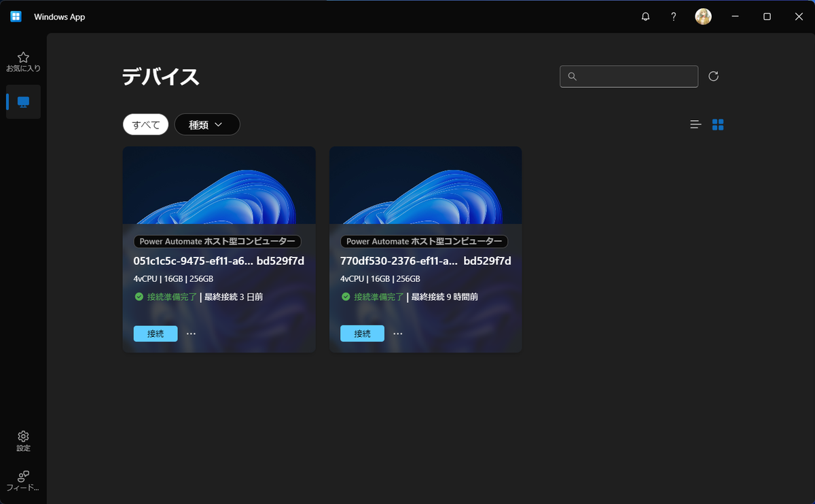Click the green ready checkmark on 770df530 card

tap(346, 297)
